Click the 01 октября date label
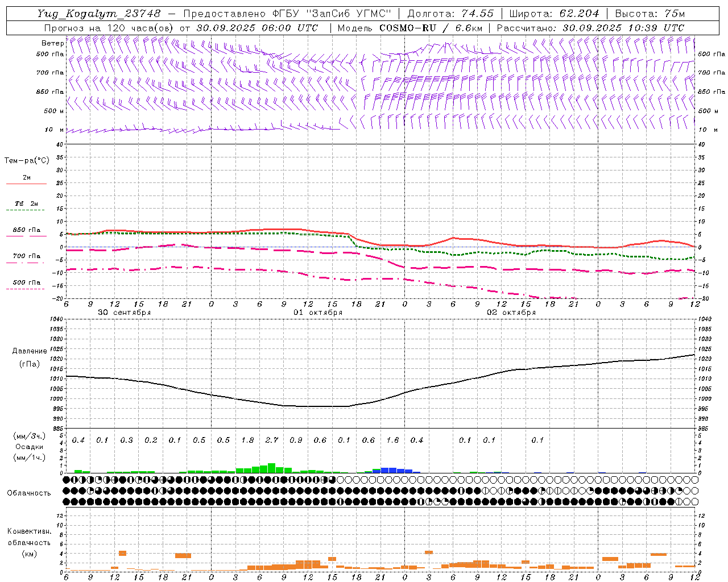728x582 pixels. (x=318, y=313)
